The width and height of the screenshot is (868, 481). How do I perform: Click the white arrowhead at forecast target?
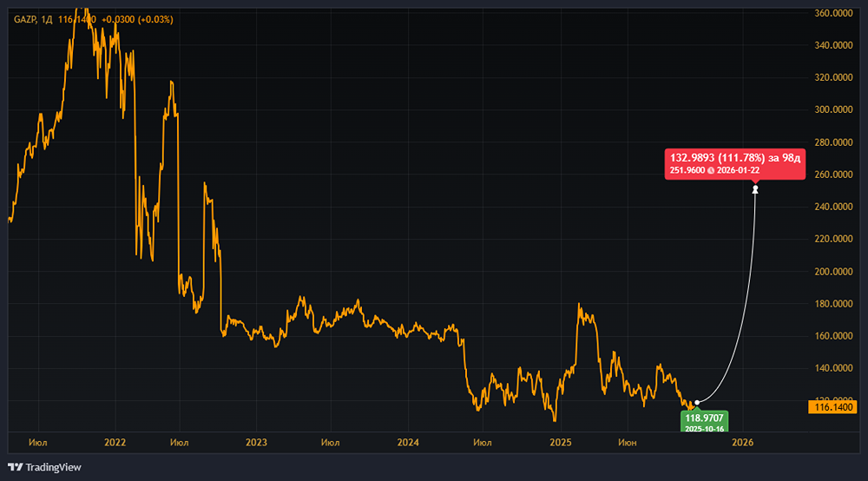point(755,188)
